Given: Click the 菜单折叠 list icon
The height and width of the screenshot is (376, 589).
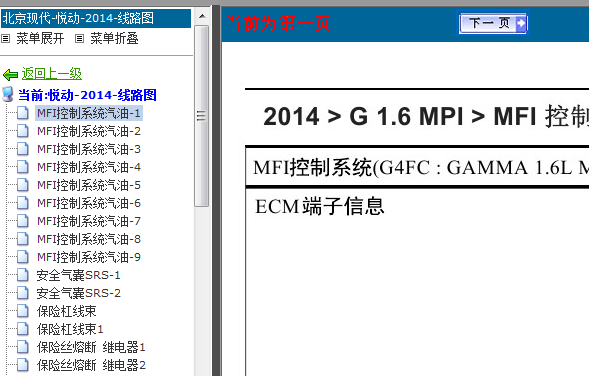Looking at the screenshot, I should (79, 38).
